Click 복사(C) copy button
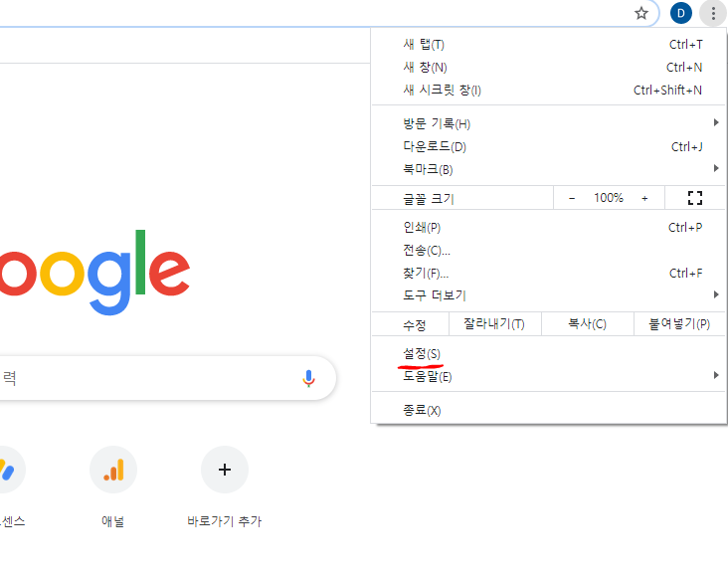728x578 pixels. coord(588,324)
